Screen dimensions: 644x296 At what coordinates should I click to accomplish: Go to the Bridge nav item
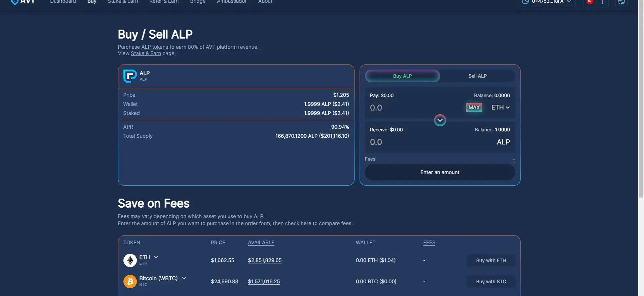[x=198, y=2]
